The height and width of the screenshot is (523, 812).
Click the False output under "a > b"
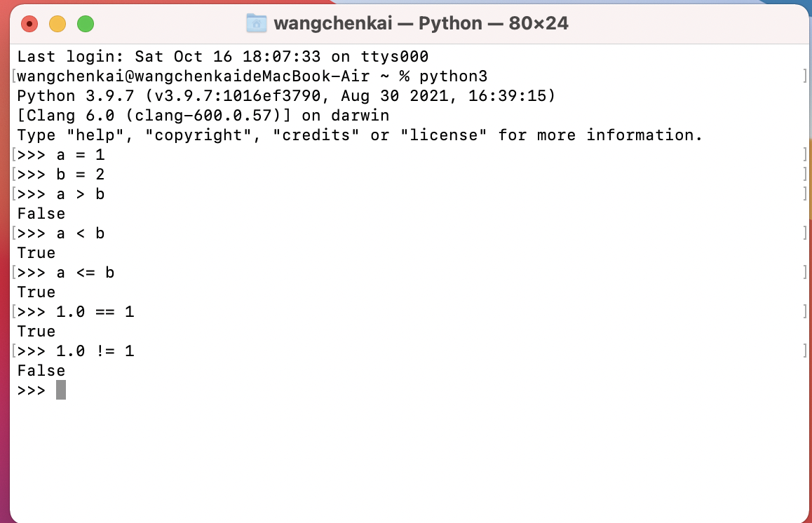pyautogui.click(x=41, y=213)
